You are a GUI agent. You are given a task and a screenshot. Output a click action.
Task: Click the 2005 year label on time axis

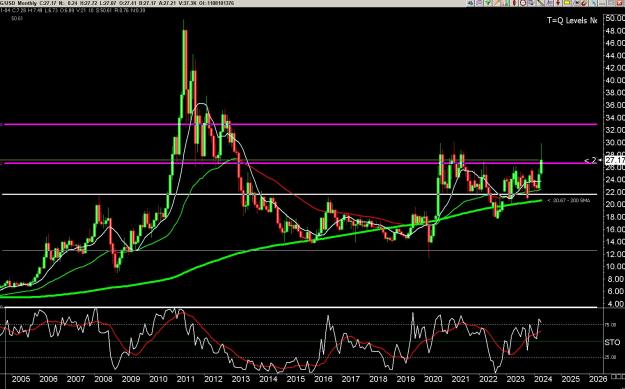[21, 379]
